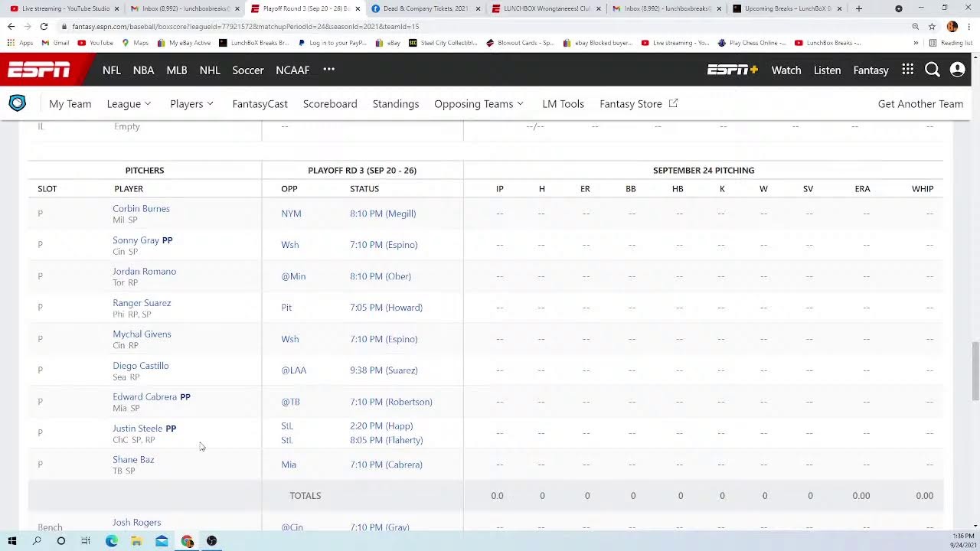
Task: Switch to Chrome on taskbar
Action: 187,541
